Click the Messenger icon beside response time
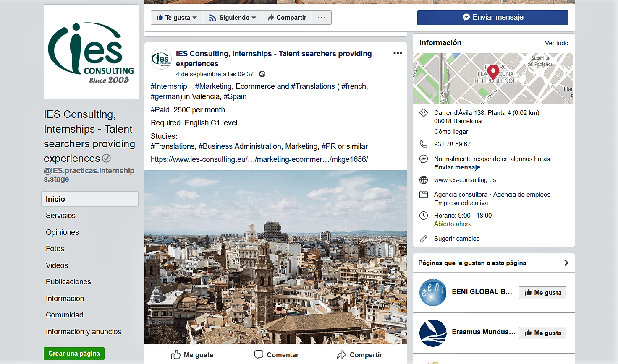Viewport: 618px width, 364px height. tap(424, 159)
